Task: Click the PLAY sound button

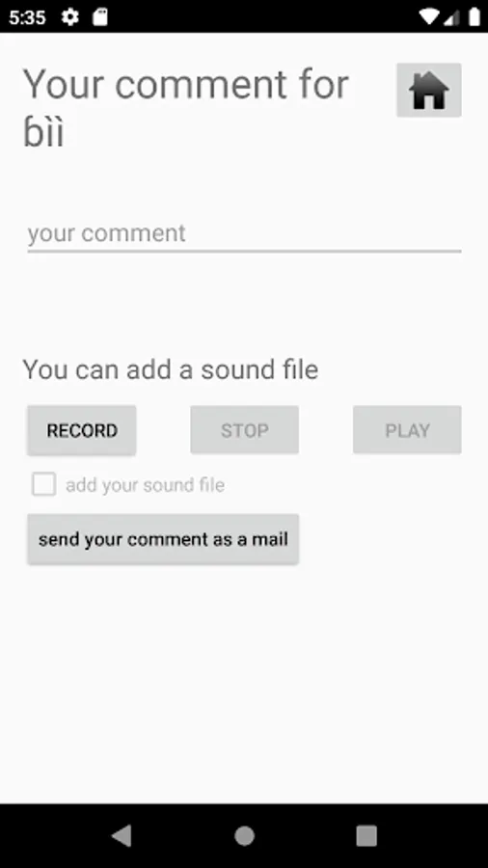Action: click(407, 430)
